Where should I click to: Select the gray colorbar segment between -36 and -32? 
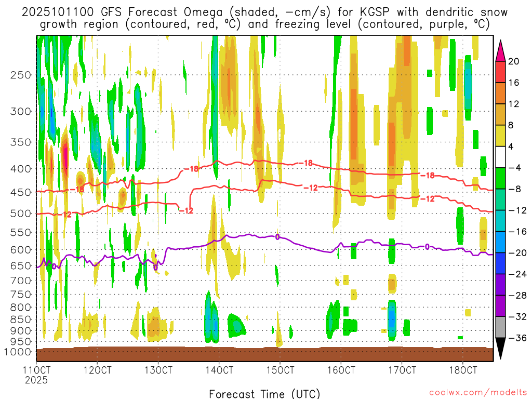tap(501, 327)
